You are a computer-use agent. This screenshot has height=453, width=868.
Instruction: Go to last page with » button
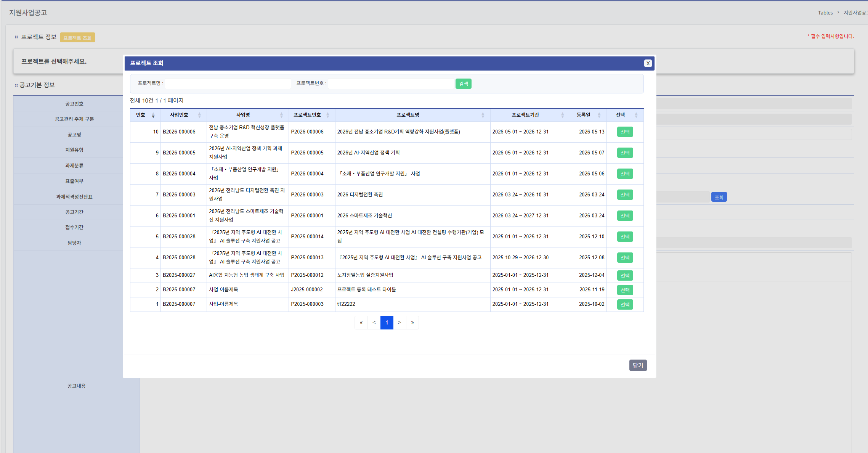pyautogui.click(x=412, y=323)
